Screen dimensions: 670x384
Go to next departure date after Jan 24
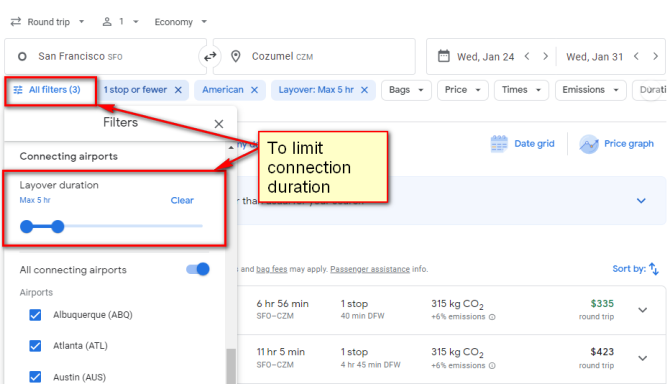pyautogui.click(x=545, y=56)
